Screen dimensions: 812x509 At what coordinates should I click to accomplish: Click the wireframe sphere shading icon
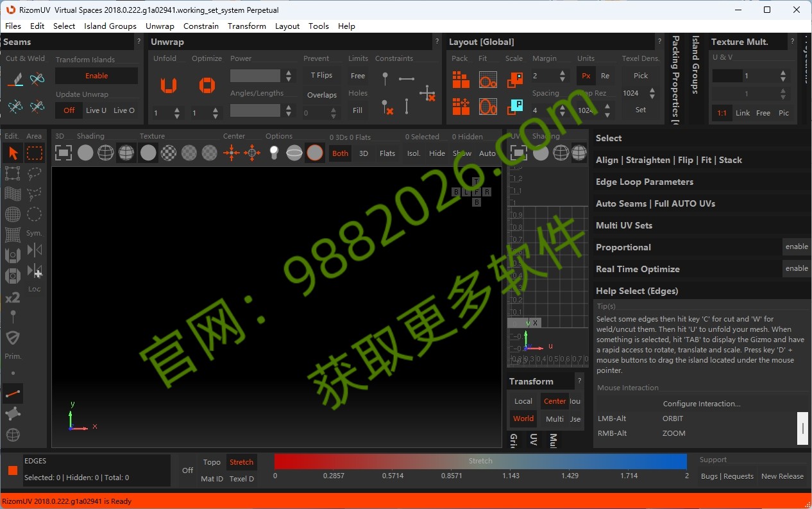tap(106, 153)
